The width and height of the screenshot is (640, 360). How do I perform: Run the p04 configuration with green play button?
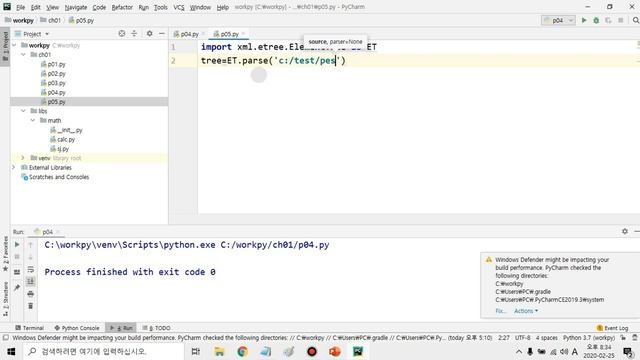584,20
